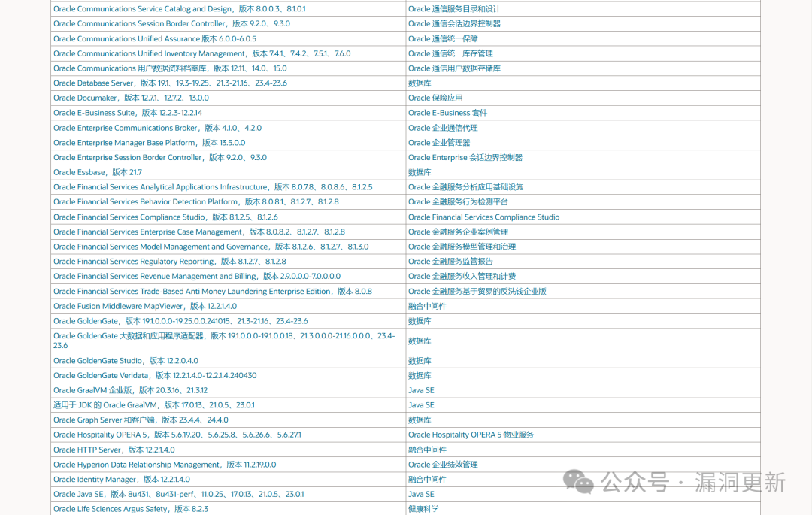Open Oracle Communications Service Catalog and Design link
Image resolution: width=812 pixels, height=515 pixels.
coord(179,9)
